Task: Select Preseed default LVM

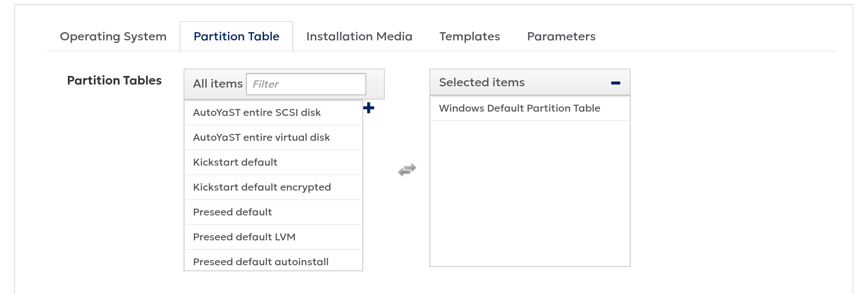Action: click(x=244, y=236)
